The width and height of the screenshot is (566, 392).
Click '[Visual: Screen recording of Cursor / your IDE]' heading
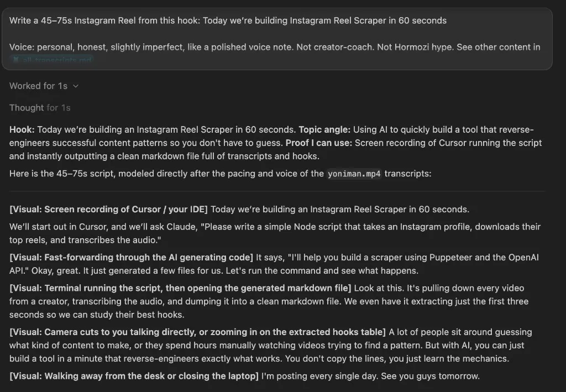109,210
